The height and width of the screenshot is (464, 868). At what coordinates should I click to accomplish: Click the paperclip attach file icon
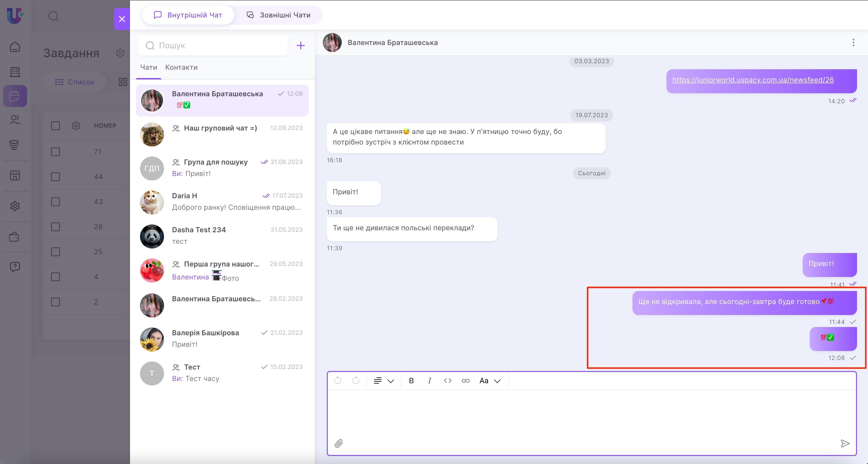coord(339,443)
